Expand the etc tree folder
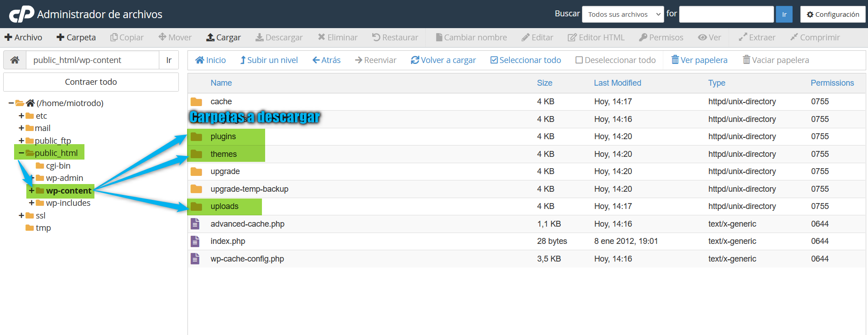The image size is (868, 335). (x=21, y=116)
